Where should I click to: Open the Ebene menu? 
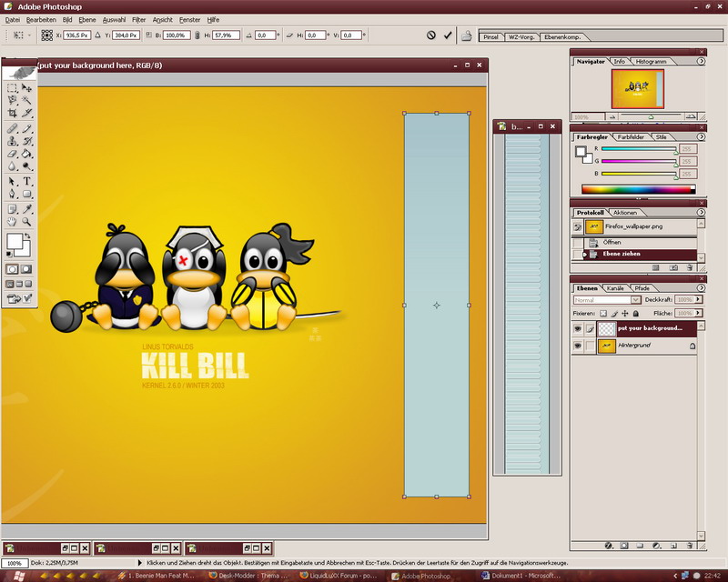(x=86, y=20)
